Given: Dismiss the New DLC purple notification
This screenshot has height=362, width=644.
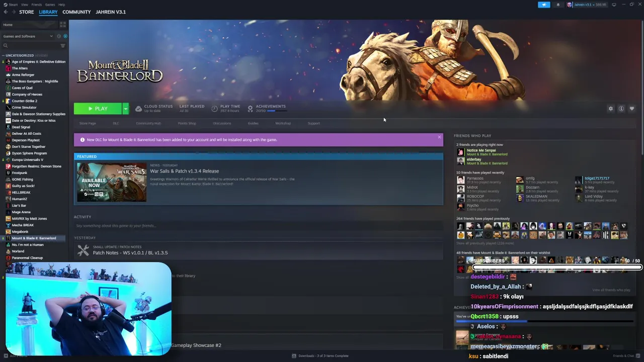Looking at the screenshot, I should (439, 137).
